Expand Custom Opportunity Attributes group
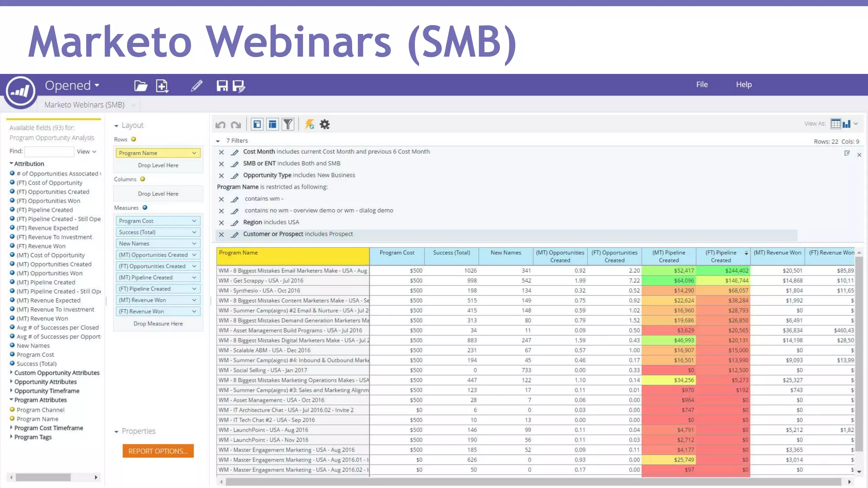 click(11, 372)
